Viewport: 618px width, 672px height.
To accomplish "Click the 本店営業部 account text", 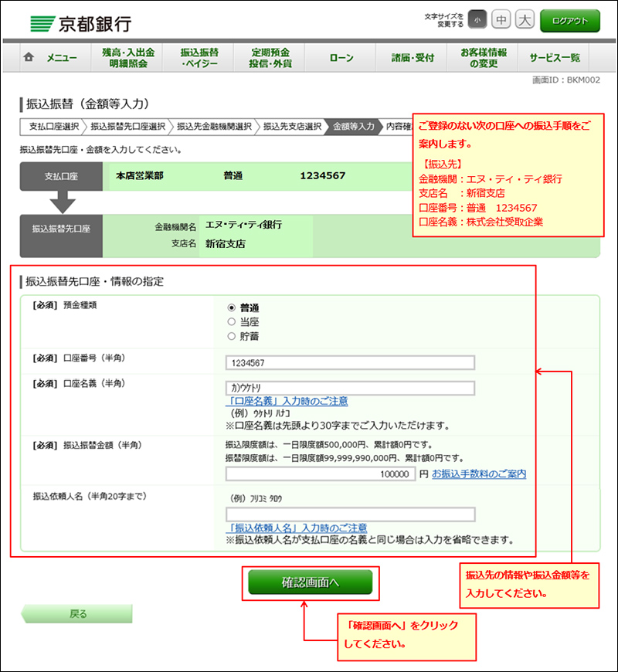I will coord(140,175).
